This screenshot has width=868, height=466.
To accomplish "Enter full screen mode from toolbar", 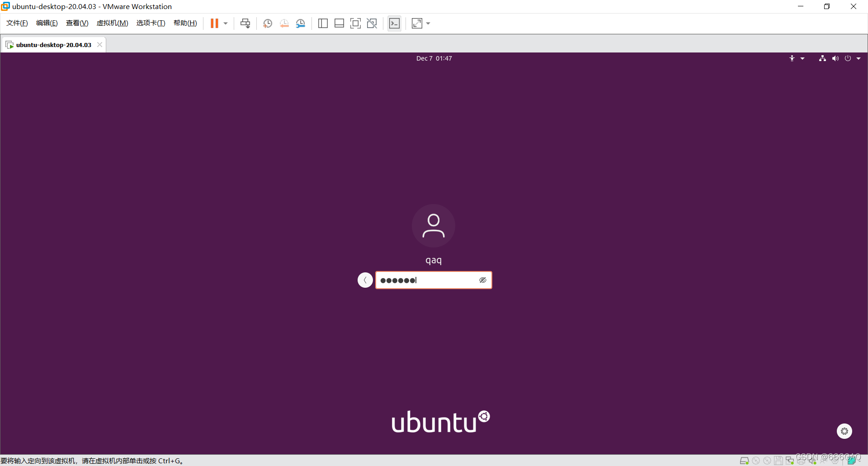I will [x=355, y=24].
